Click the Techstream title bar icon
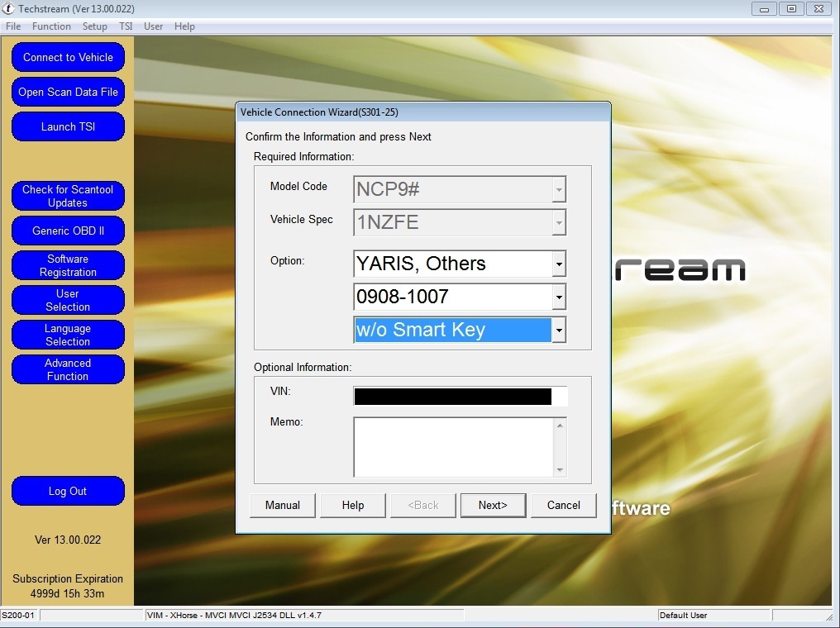This screenshot has height=628, width=840. pos(8,8)
